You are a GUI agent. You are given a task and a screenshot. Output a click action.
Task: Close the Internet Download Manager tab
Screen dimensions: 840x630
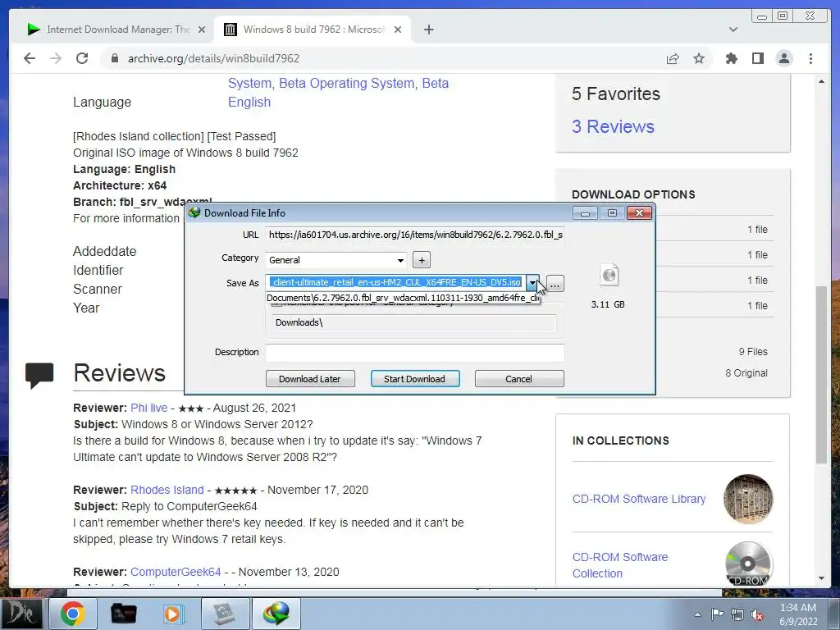[x=202, y=30]
